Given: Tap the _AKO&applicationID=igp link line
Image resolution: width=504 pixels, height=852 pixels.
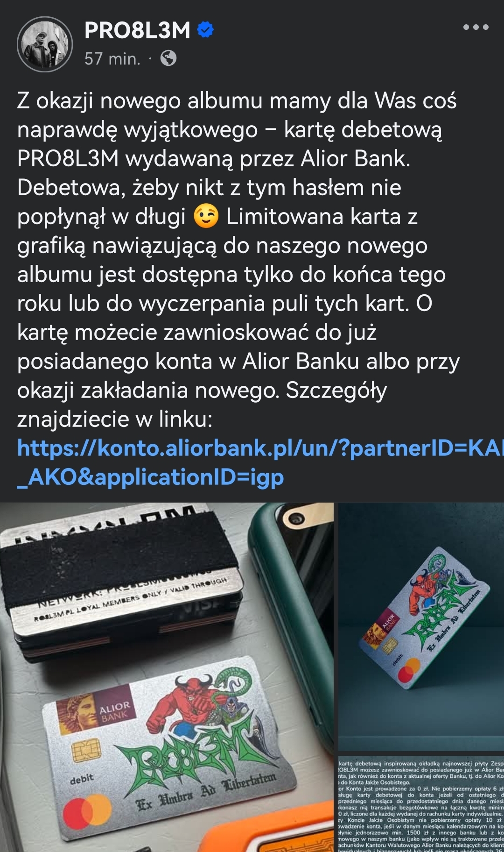Looking at the screenshot, I should tap(150, 477).
